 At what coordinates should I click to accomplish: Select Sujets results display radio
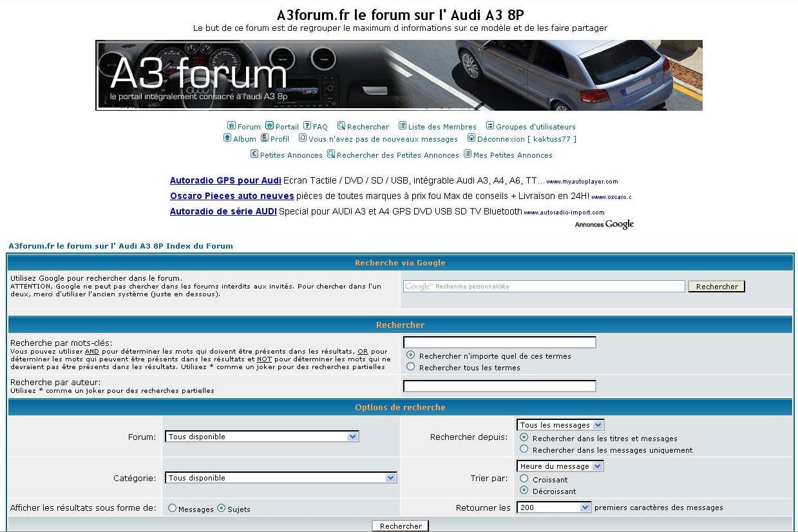(x=222, y=508)
